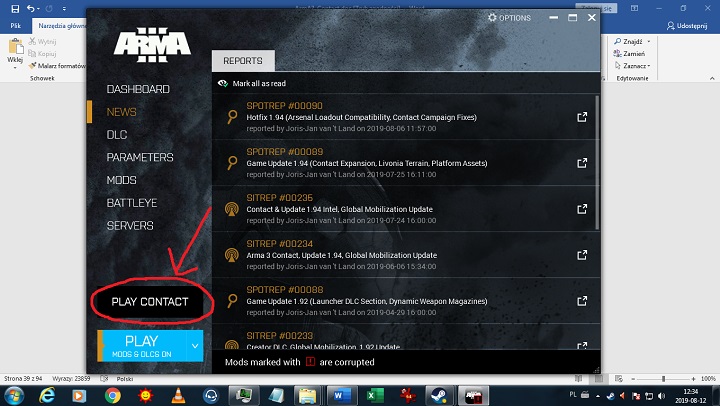The height and width of the screenshot is (406, 720).
Task: Open the BATTLEYE section
Action: coord(132,203)
